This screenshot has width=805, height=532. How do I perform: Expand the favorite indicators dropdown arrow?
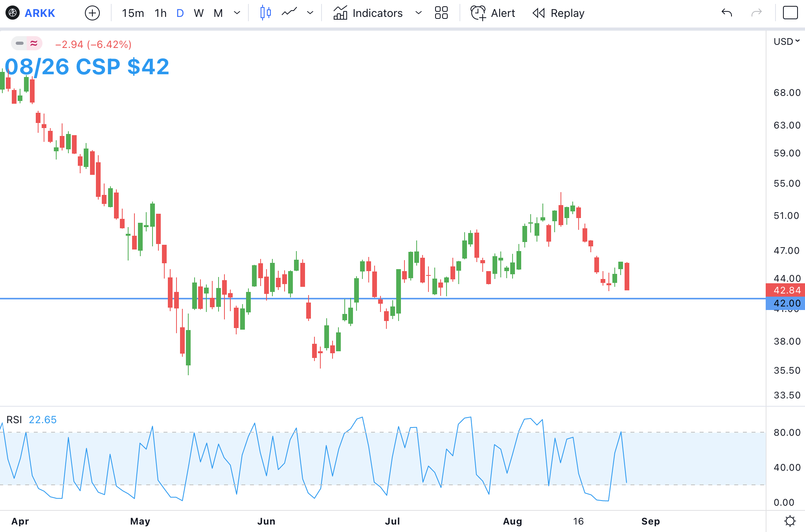point(419,13)
